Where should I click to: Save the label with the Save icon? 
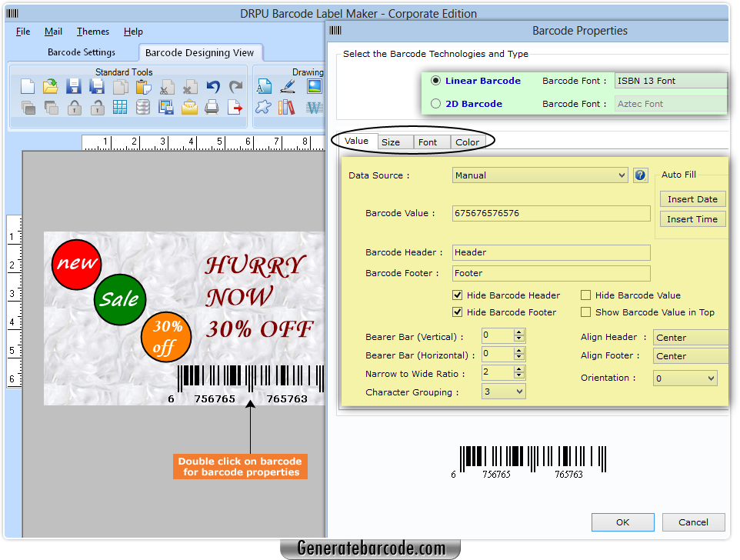click(x=75, y=86)
